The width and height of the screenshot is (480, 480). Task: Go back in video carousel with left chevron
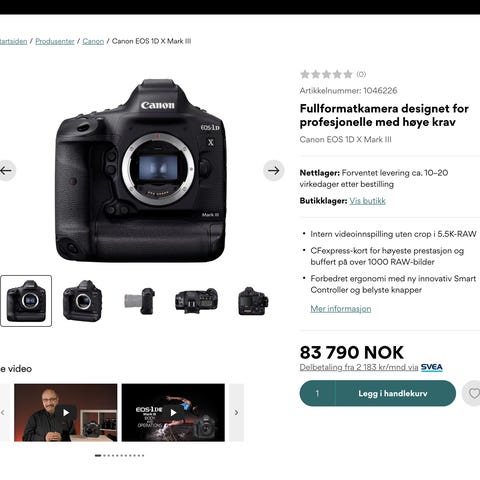coord(3,413)
